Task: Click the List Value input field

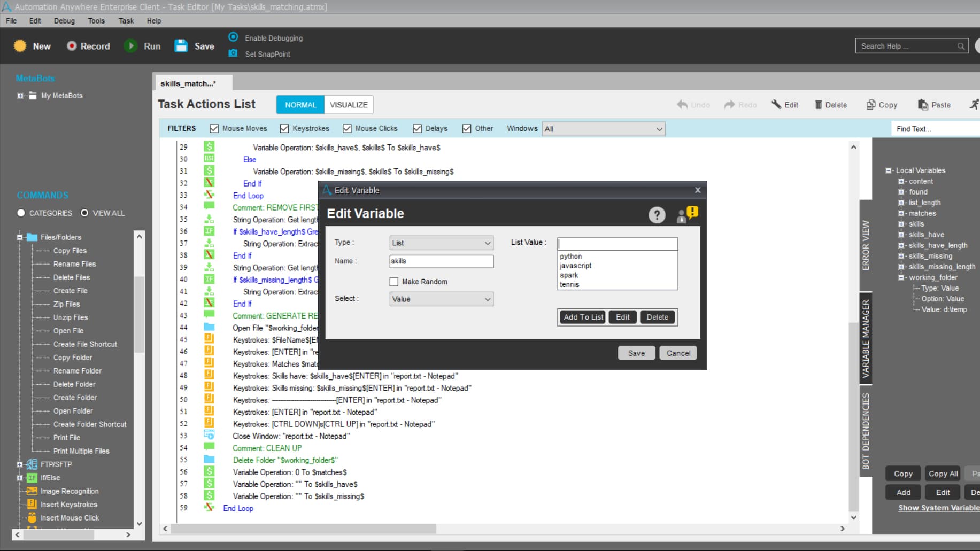Action: (x=618, y=244)
